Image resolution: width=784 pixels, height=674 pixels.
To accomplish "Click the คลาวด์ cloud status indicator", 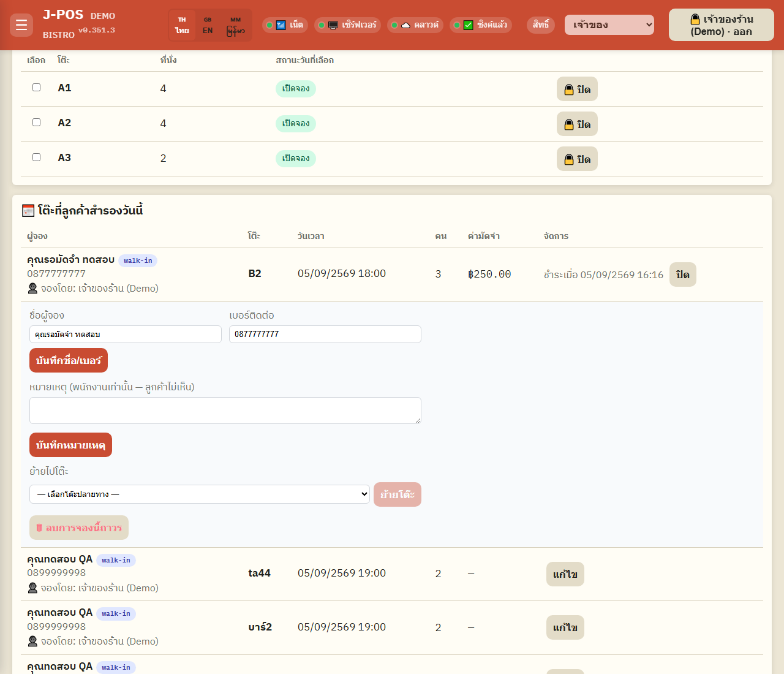I will 415,25.
